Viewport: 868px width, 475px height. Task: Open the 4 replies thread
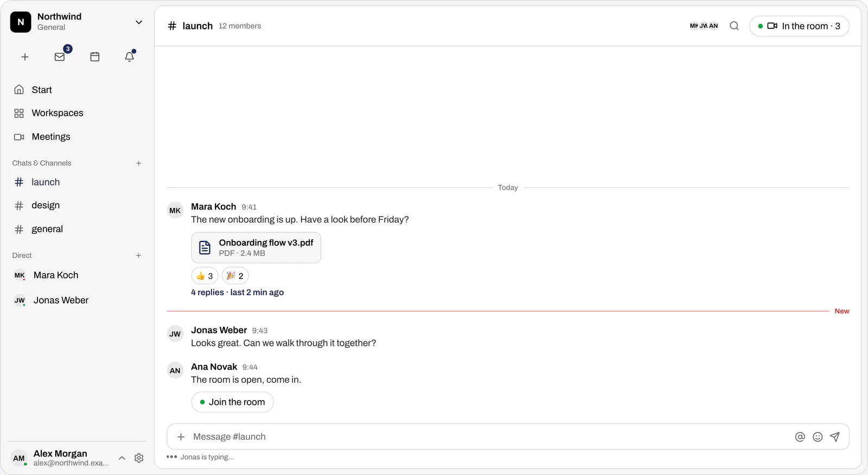(x=237, y=293)
